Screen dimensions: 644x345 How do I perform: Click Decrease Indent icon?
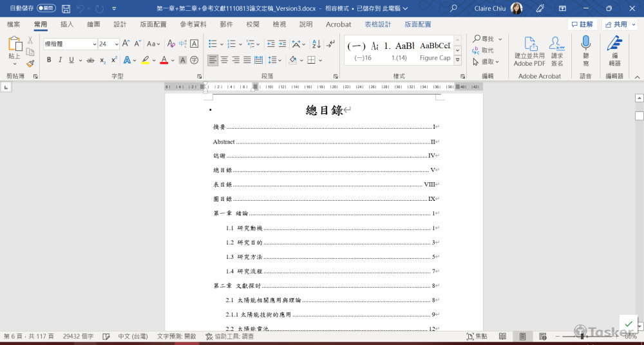pos(270,44)
